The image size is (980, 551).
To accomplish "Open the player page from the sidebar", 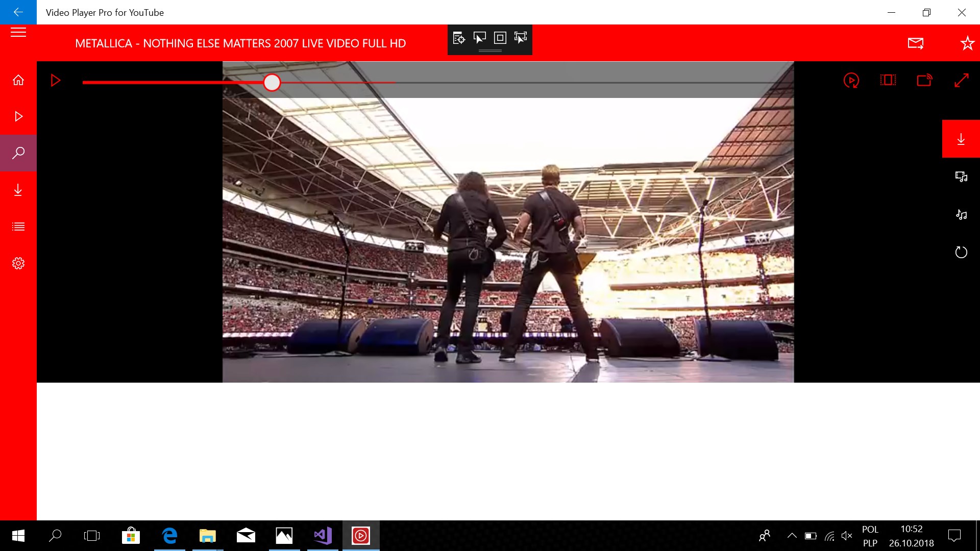I will pyautogui.click(x=18, y=117).
